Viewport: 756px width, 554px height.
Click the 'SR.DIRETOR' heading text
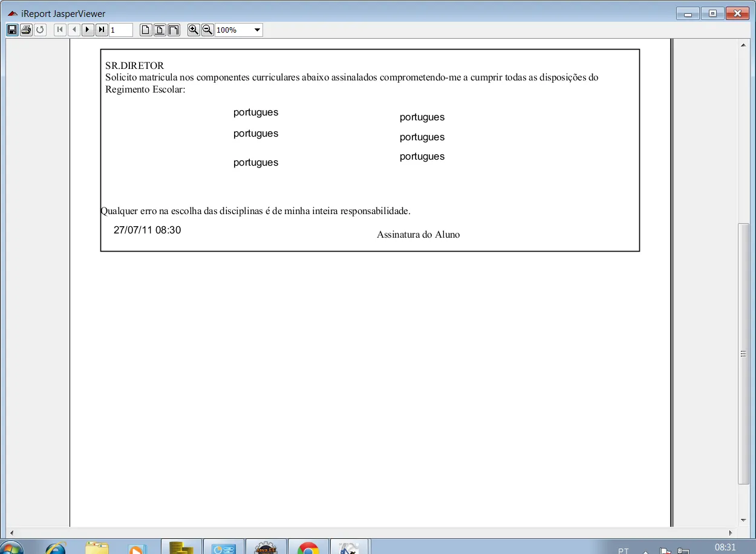click(x=134, y=65)
